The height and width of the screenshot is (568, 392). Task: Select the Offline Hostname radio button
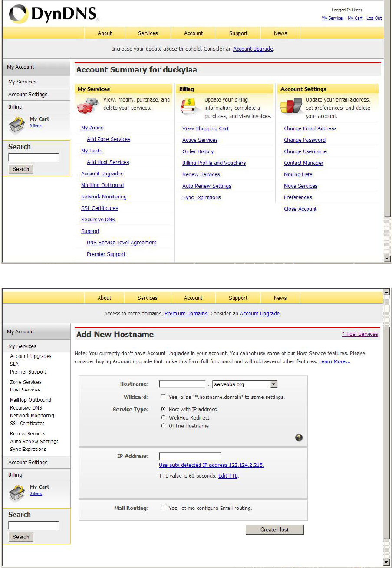(x=163, y=426)
